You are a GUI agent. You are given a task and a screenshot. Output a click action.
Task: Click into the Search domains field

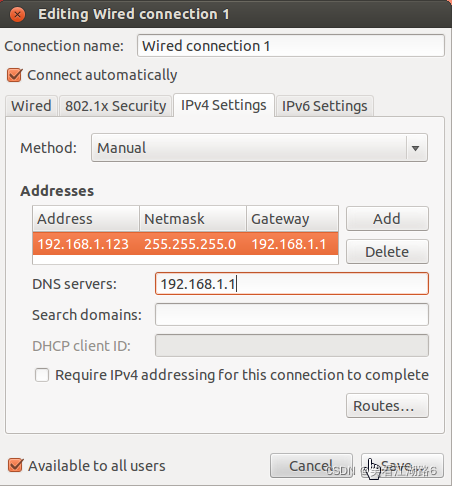(x=292, y=314)
